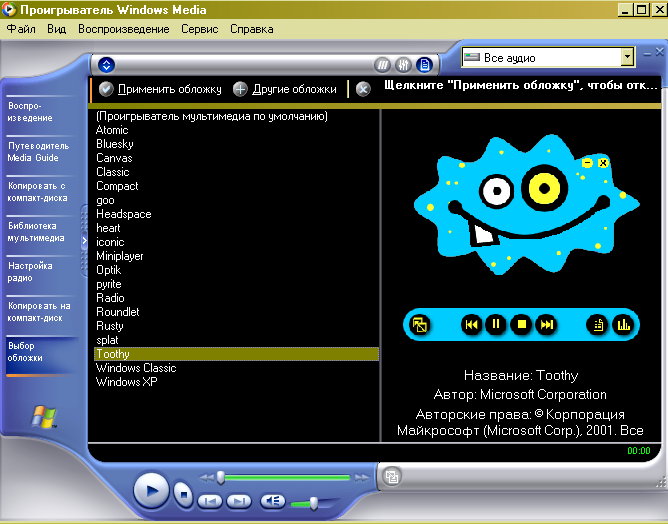Screen dimensions: 668x524
Task: Open the 'Вид' menu
Action: 57,29
